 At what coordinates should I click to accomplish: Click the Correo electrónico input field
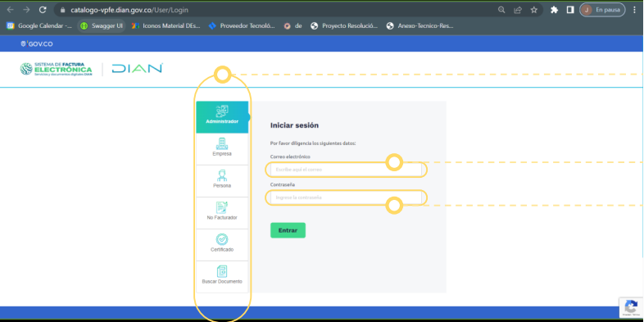(x=346, y=170)
